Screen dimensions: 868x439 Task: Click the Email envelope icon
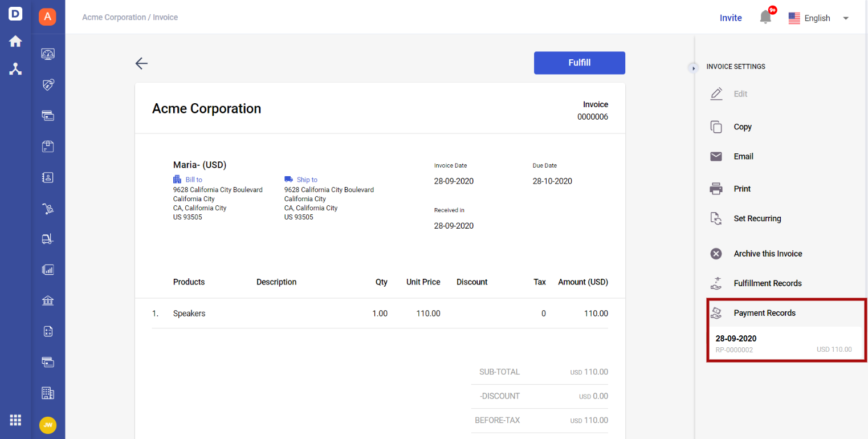click(716, 156)
